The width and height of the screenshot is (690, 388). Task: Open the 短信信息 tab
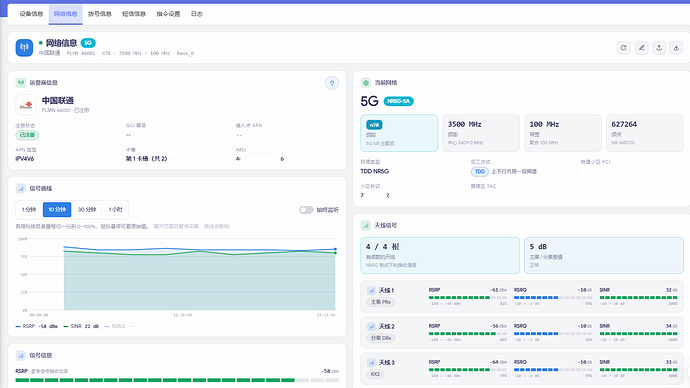(134, 14)
